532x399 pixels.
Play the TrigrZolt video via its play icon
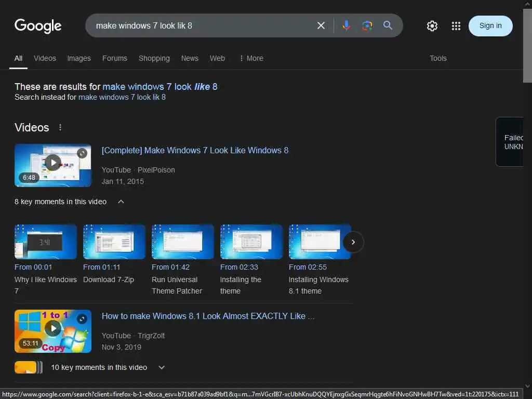53,328
